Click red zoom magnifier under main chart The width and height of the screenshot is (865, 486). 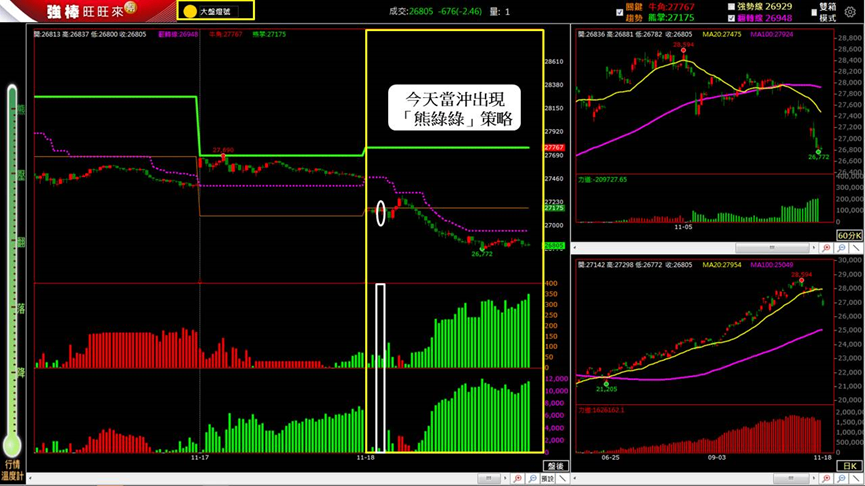coord(517,479)
